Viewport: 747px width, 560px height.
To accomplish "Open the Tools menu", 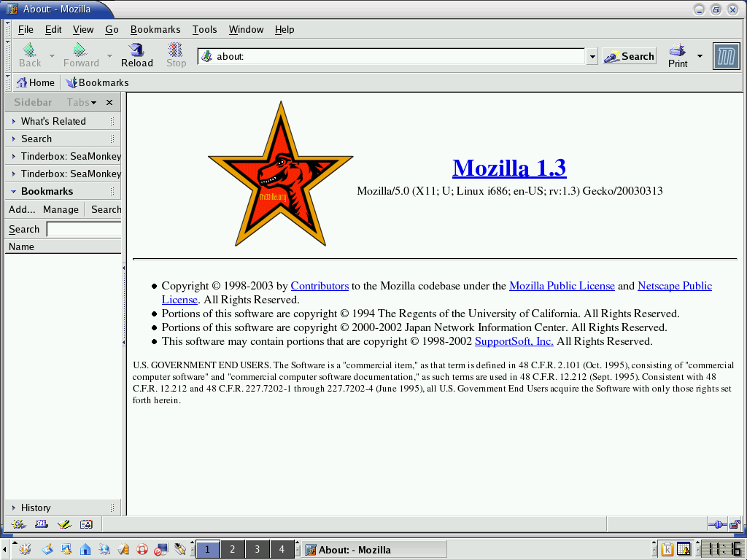I will pyautogui.click(x=204, y=29).
